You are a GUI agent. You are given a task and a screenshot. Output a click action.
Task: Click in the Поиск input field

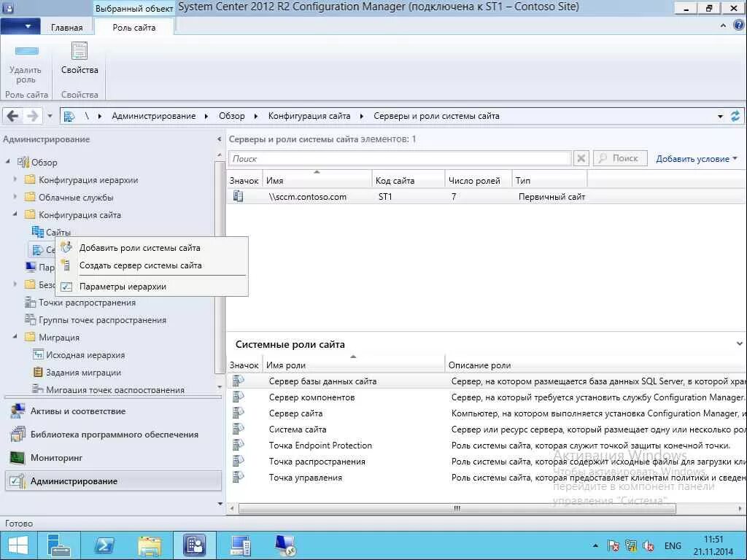(x=400, y=158)
